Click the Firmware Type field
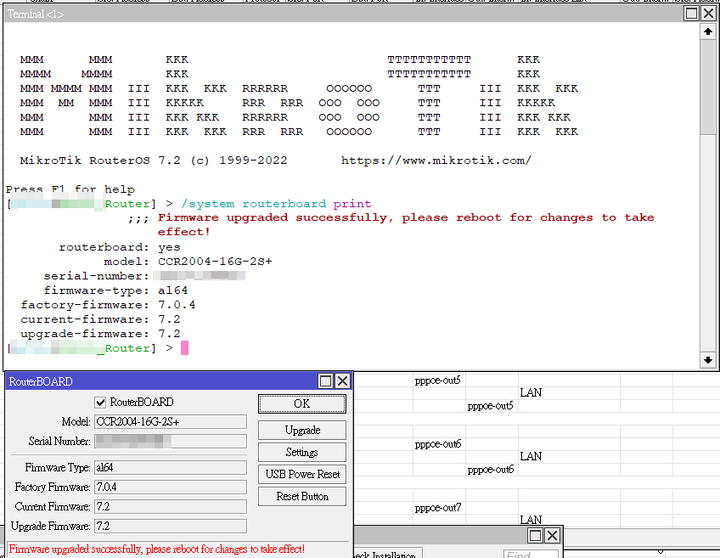 [x=170, y=468]
